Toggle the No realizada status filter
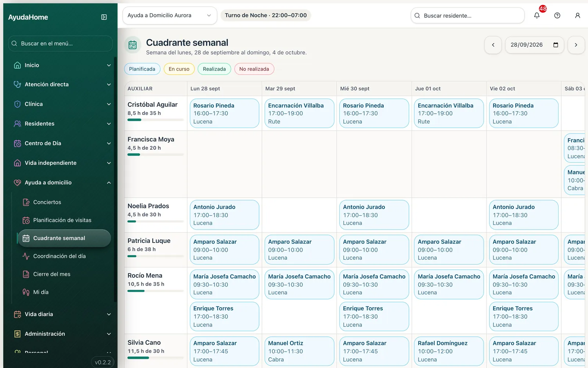The image size is (588, 368). coord(254,69)
